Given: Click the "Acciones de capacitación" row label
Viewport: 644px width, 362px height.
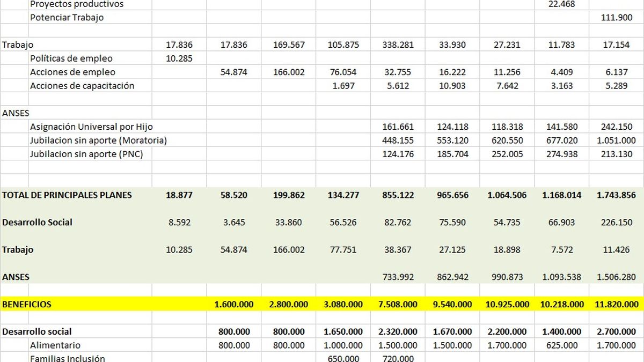Looking at the screenshot, I should pos(82,86).
